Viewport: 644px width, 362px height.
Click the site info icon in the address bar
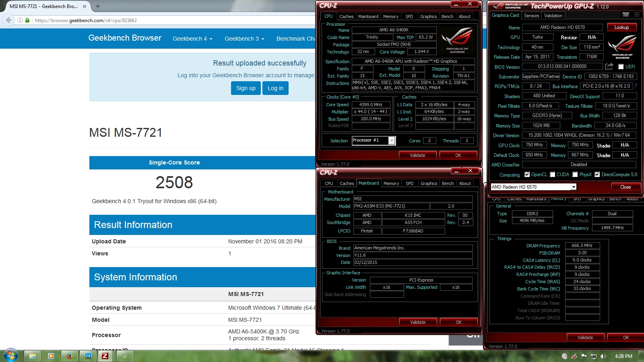coord(20,20)
